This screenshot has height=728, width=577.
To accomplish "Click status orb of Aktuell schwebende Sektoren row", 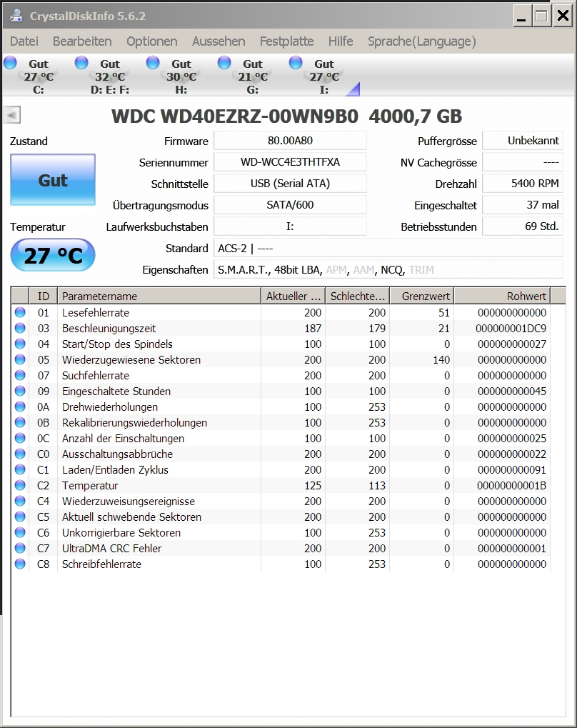I will pos(20,517).
